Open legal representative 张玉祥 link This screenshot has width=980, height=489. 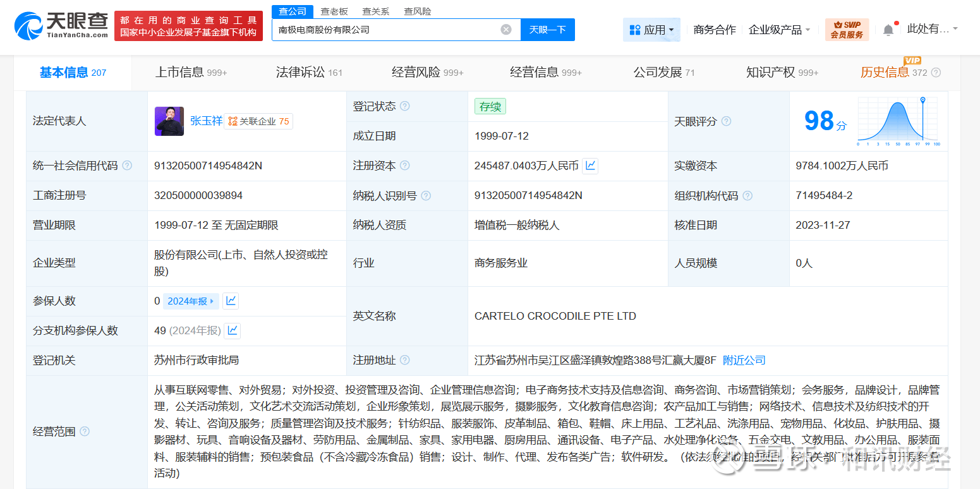pos(206,121)
